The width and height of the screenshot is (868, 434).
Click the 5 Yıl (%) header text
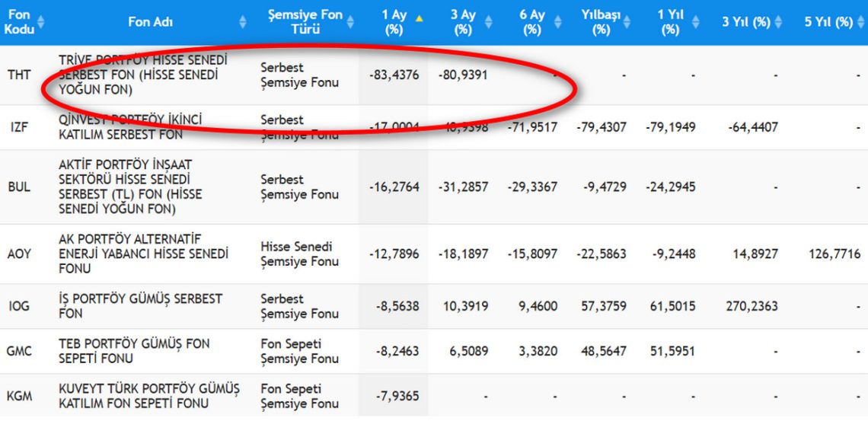coord(828,23)
